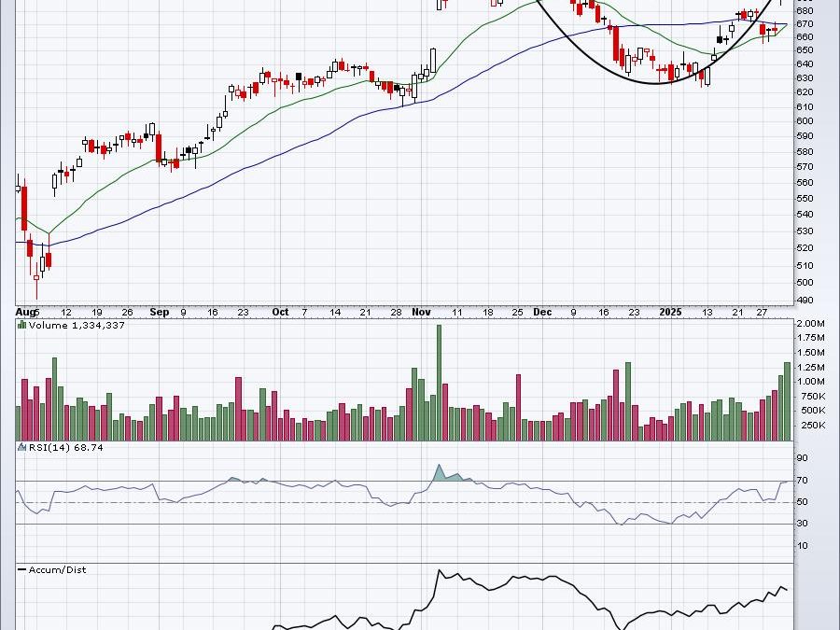Click the lowest August candlestick near 490
The height and width of the screenshot is (630, 840).
36,281
